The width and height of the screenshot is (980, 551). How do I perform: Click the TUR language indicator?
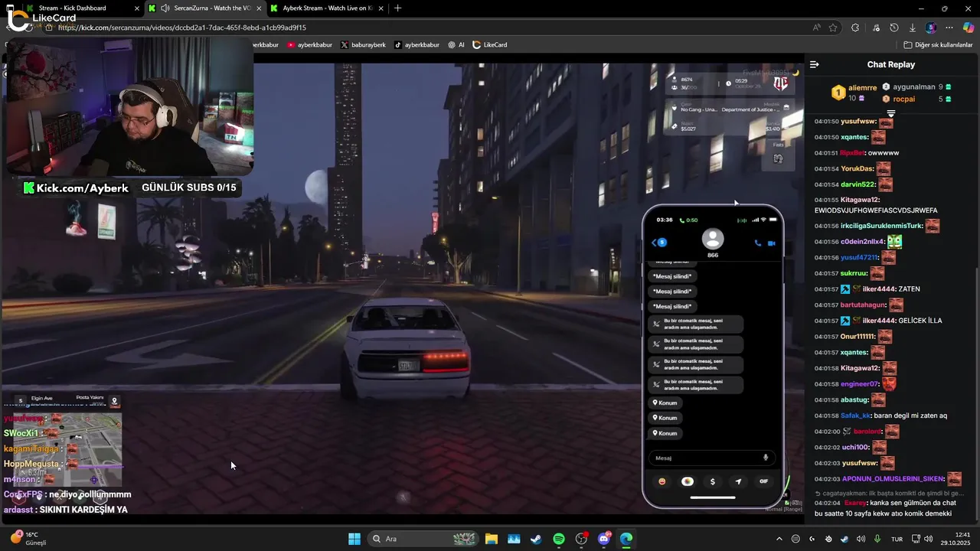897,539
